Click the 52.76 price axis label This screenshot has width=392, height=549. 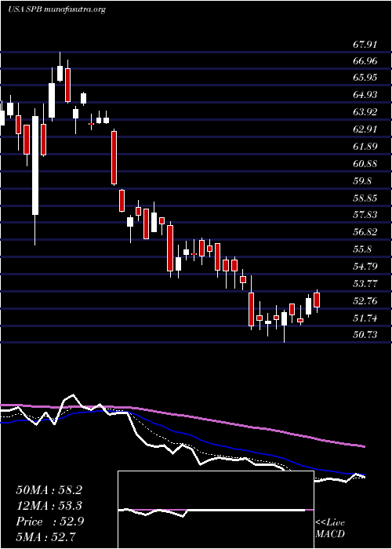pyautogui.click(x=365, y=301)
